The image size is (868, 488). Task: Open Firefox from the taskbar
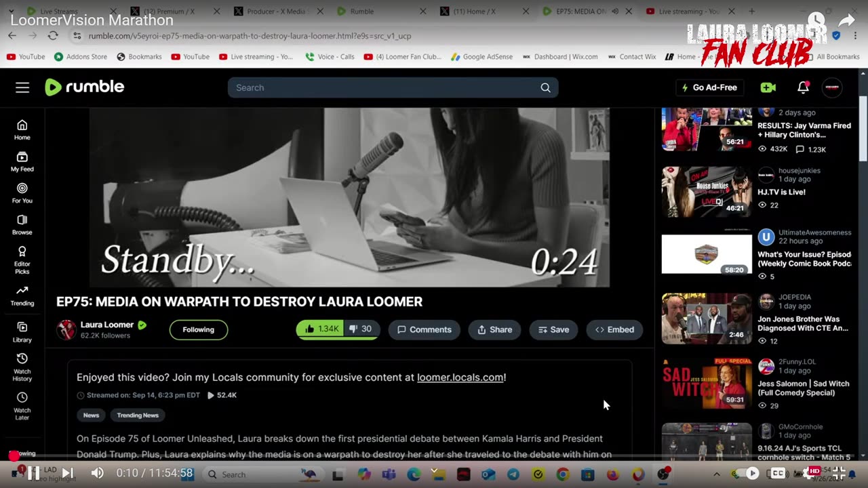click(x=613, y=474)
